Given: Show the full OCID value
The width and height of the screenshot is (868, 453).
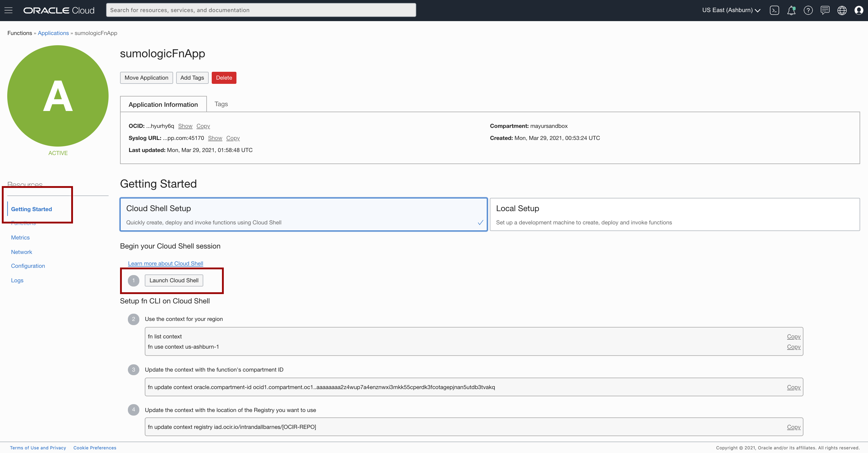Looking at the screenshot, I should (185, 126).
